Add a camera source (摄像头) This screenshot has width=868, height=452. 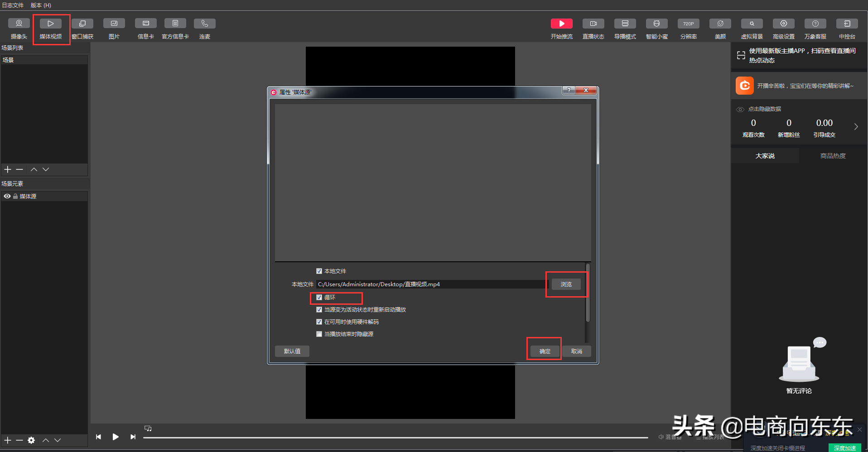coord(19,29)
